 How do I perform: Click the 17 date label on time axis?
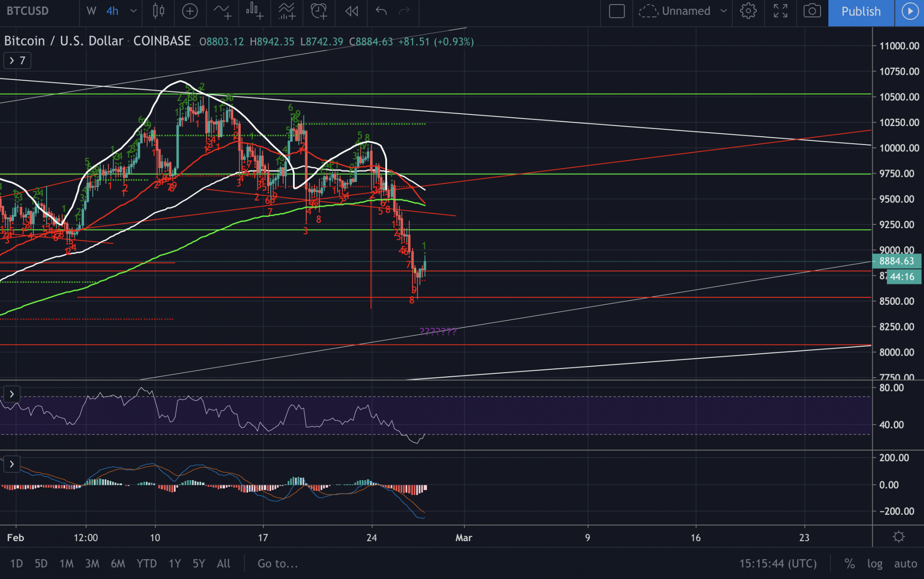pyautogui.click(x=263, y=537)
